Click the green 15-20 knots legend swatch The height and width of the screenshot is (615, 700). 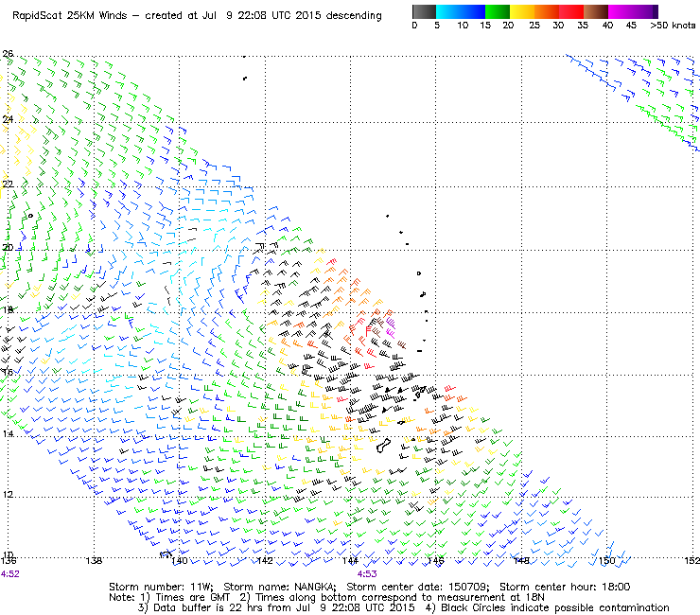498,11
